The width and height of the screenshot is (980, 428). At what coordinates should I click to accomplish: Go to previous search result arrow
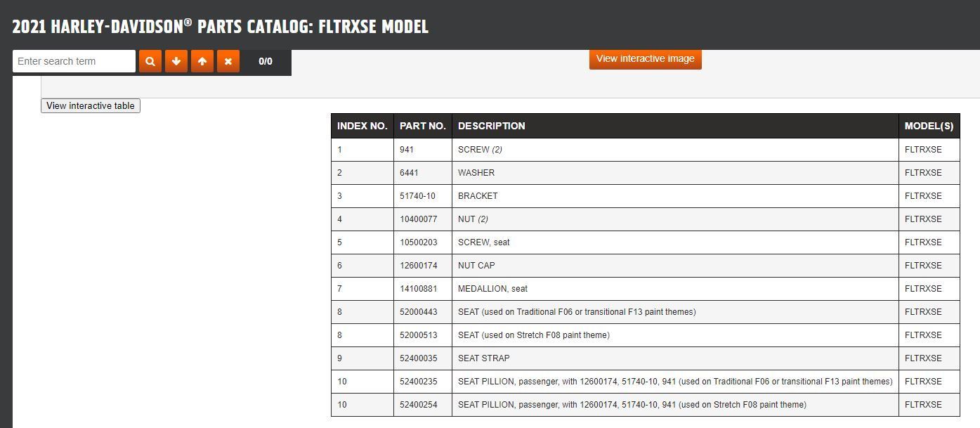pyautogui.click(x=202, y=61)
